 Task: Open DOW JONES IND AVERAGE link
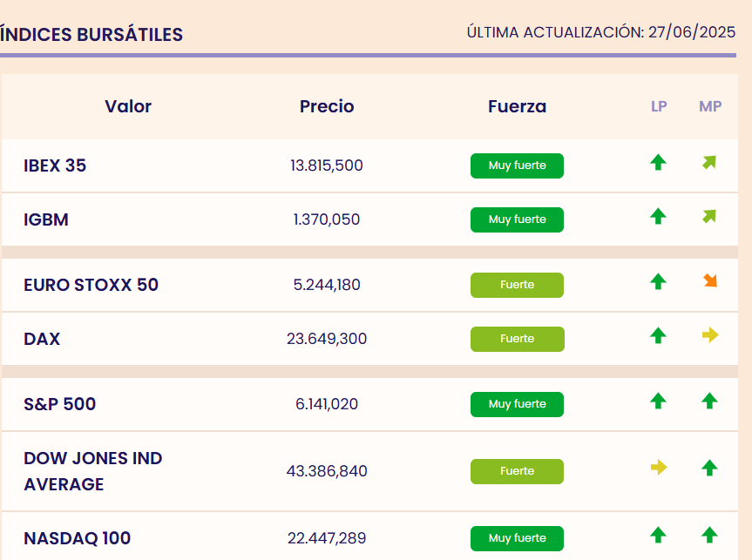click(92, 471)
